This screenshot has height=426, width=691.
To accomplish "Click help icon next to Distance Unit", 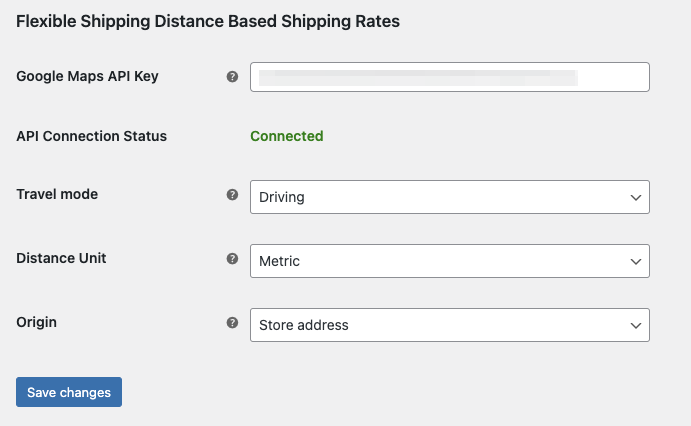I will click(232, 259).
